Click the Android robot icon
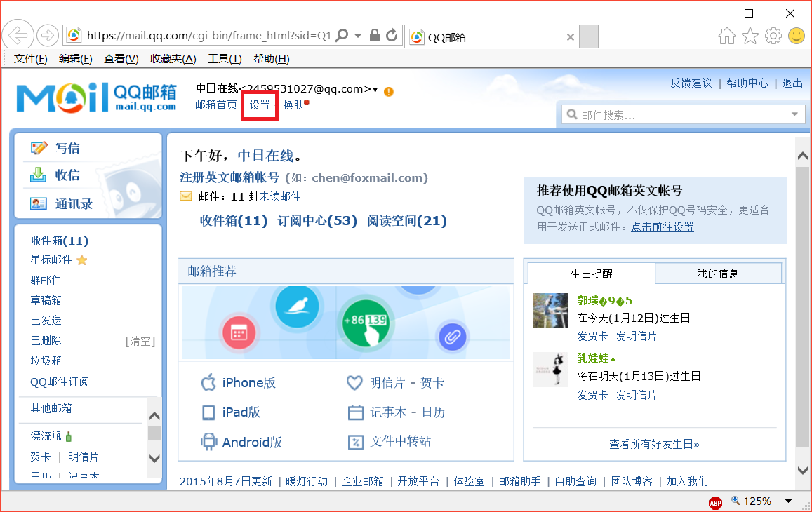The image size is (812, 512). [x=208, y=442]
